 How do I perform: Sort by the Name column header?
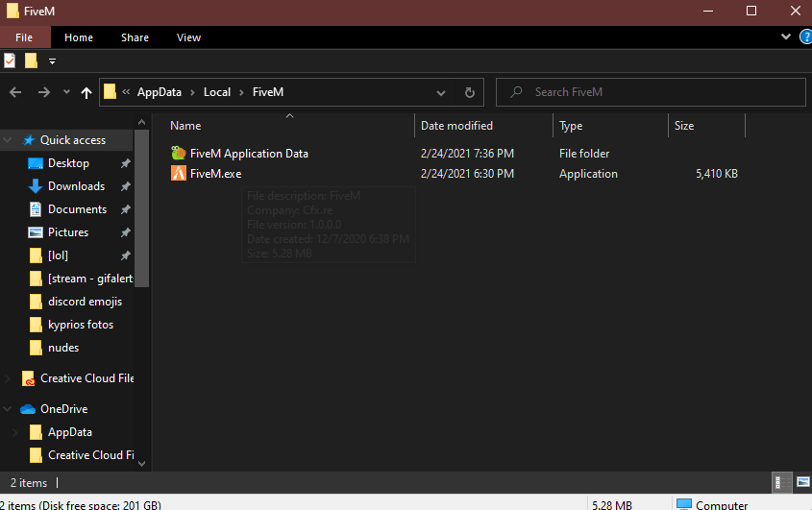185,126
